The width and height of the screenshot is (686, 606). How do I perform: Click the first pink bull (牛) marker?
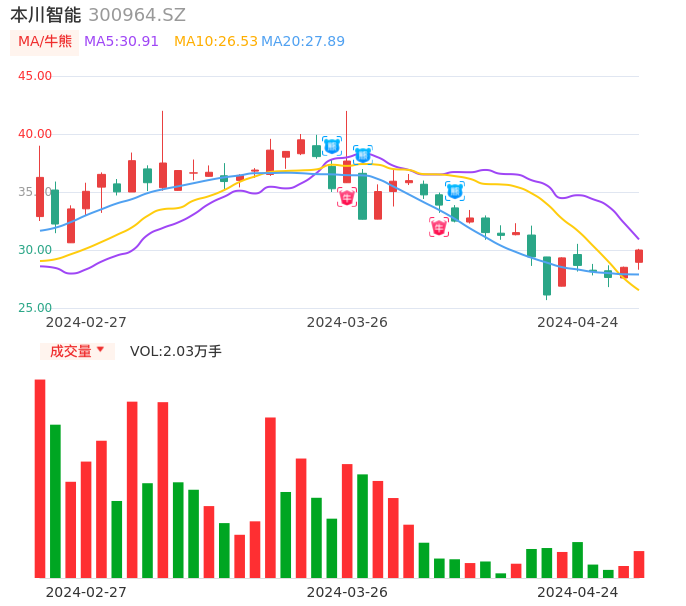347,198
